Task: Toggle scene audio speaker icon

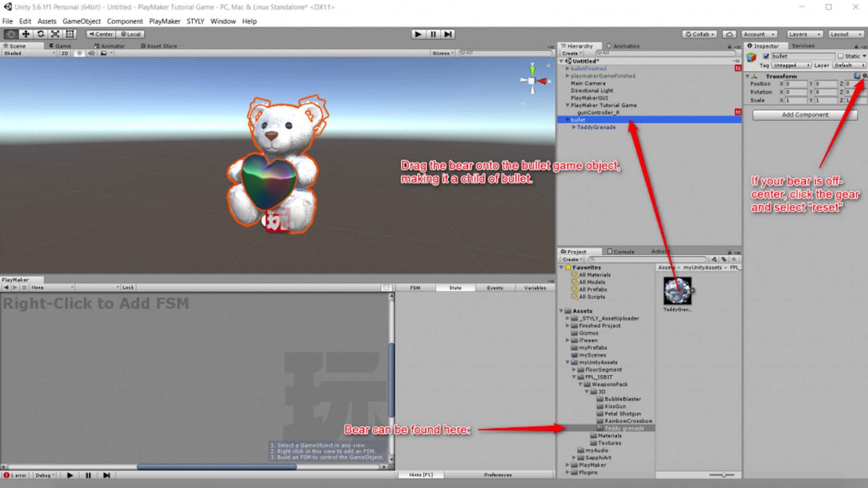Action: click(91, 53)
